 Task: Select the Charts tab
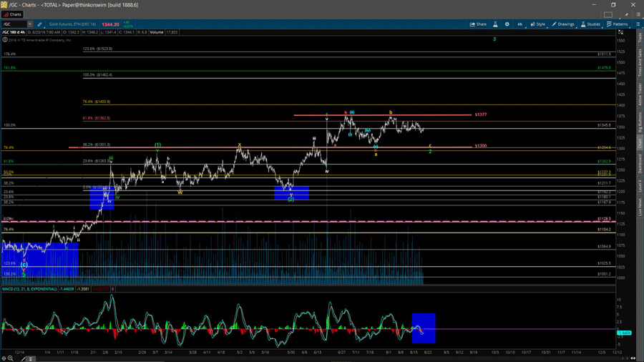(13, 14)
